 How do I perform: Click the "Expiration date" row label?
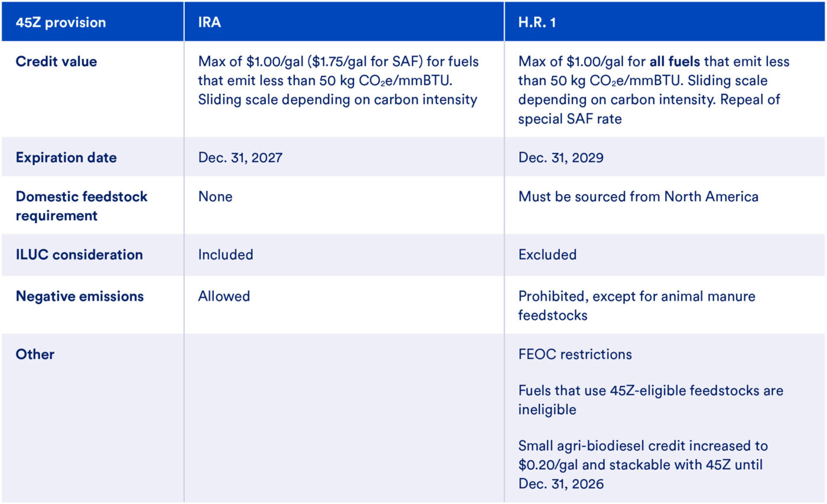(66, 158)
